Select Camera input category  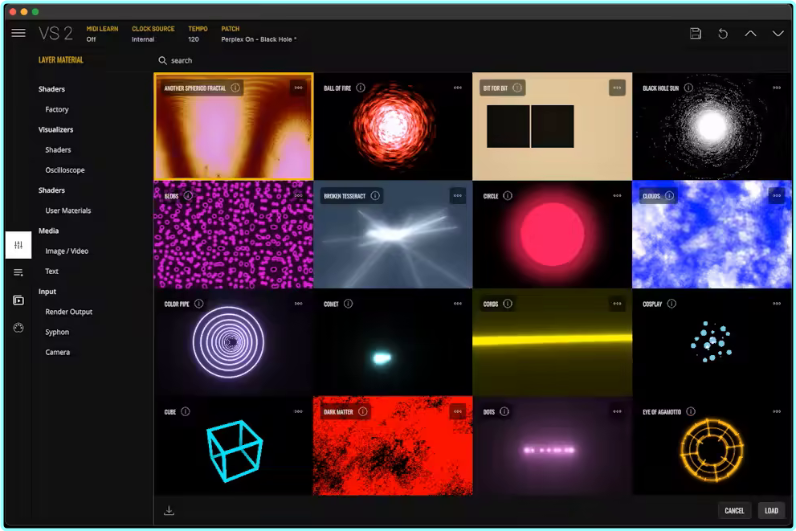pyautogui.click(x=57, y=352)
